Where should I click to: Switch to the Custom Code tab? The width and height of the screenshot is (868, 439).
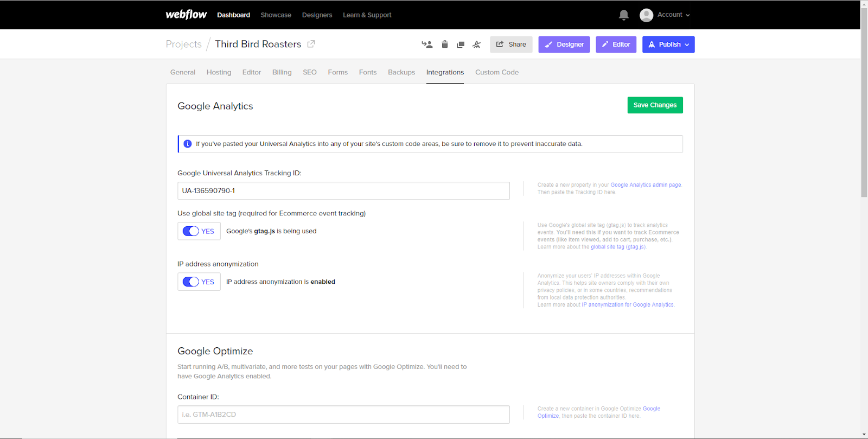[x=496, y=72]
